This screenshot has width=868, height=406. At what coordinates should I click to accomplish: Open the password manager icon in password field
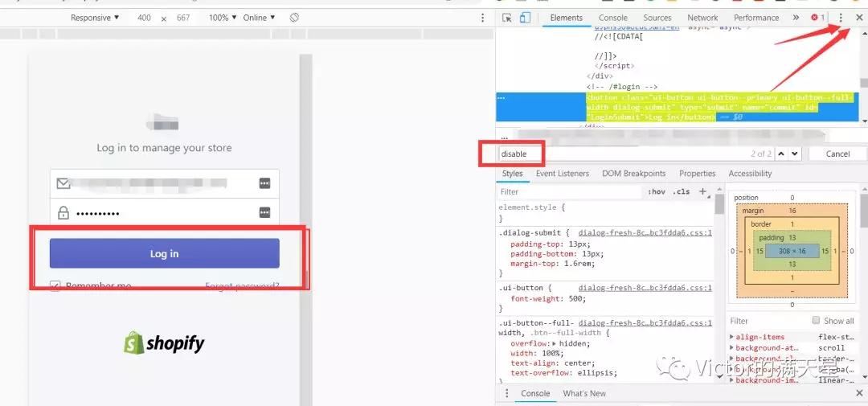tap(264, 213)
